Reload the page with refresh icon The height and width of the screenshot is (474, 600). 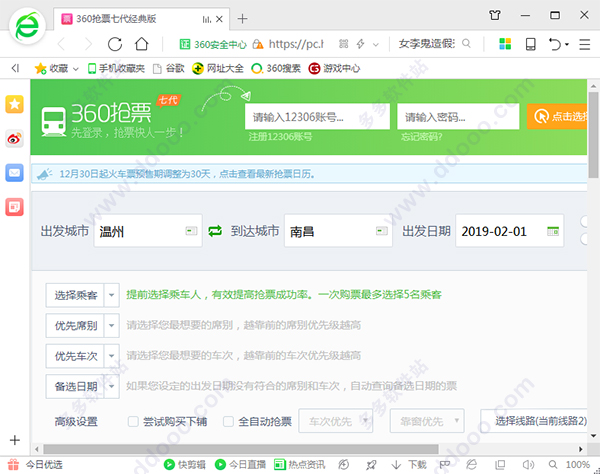pos(115,44)
